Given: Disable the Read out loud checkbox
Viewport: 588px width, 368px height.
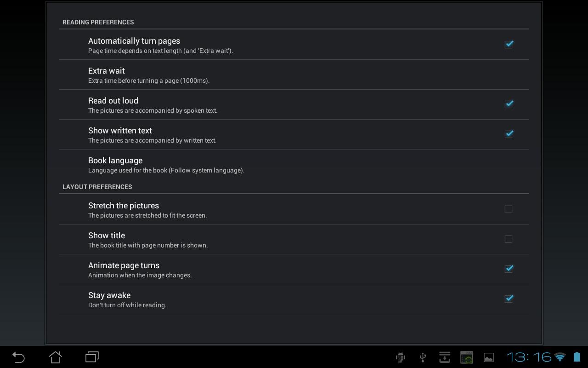Looking at the screenshot, I should 509,104.
